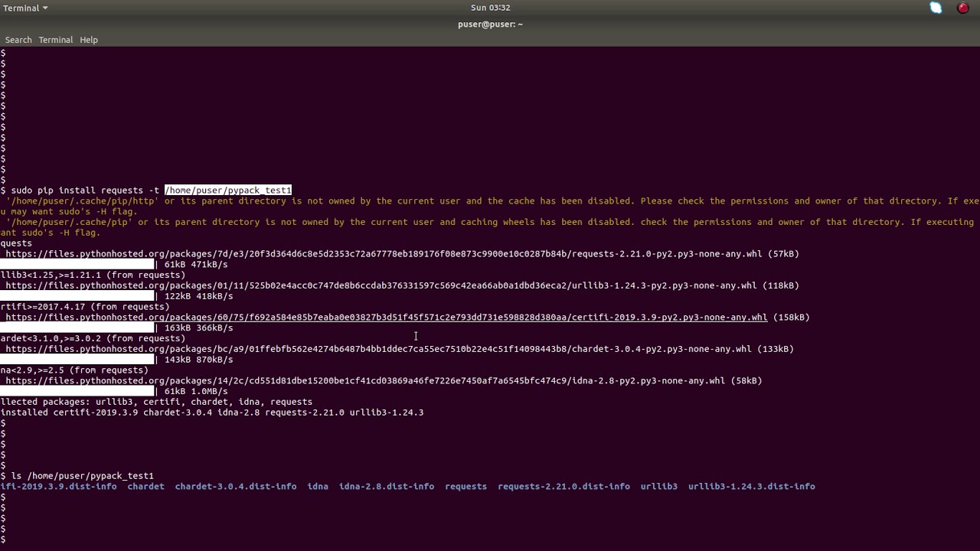Image resolution: width=980 pixels, height=551 pixels.
Task: Click the 'urllib3-1.24.3.dist-info' directory name
Action: click(752, 487)
